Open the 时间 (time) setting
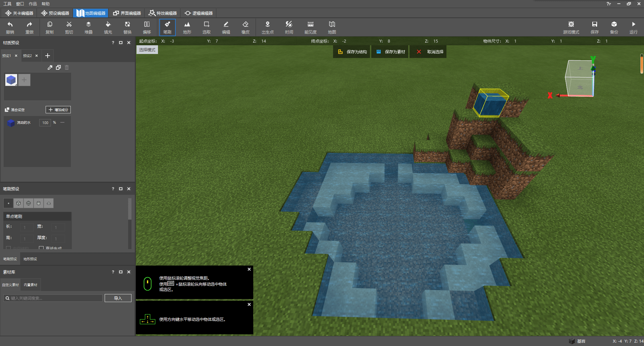Screen dimensions: 644x346 [289, 27]
